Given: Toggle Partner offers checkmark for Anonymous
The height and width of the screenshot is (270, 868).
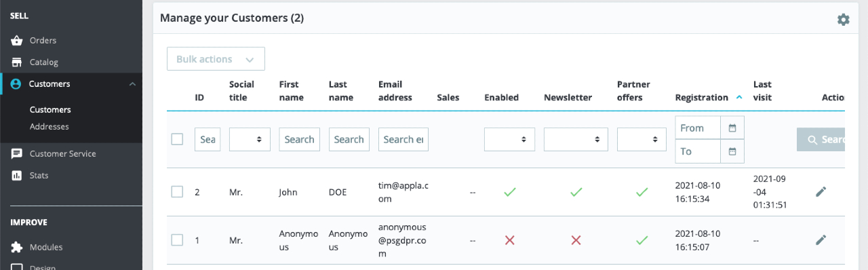Looking at the screenshot, I should pyautogui.click(x=642, y=239).
